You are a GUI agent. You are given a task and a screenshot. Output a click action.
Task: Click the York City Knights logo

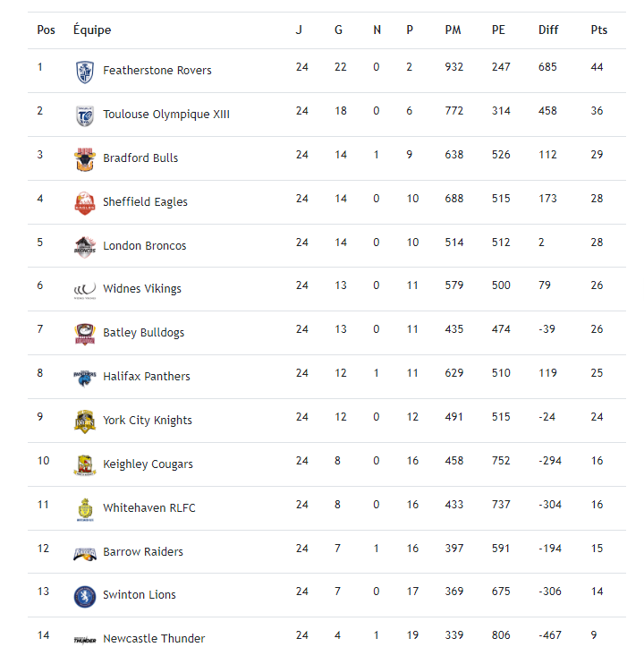[84, 421]
